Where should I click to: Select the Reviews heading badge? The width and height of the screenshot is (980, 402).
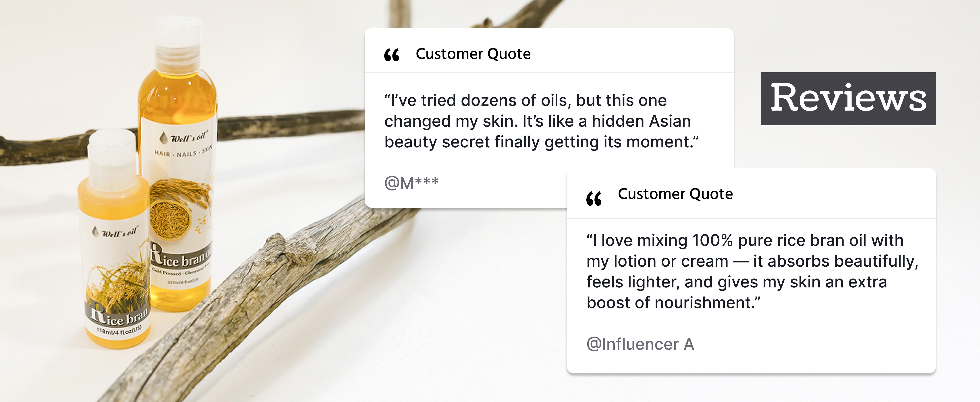pos(848,98)
